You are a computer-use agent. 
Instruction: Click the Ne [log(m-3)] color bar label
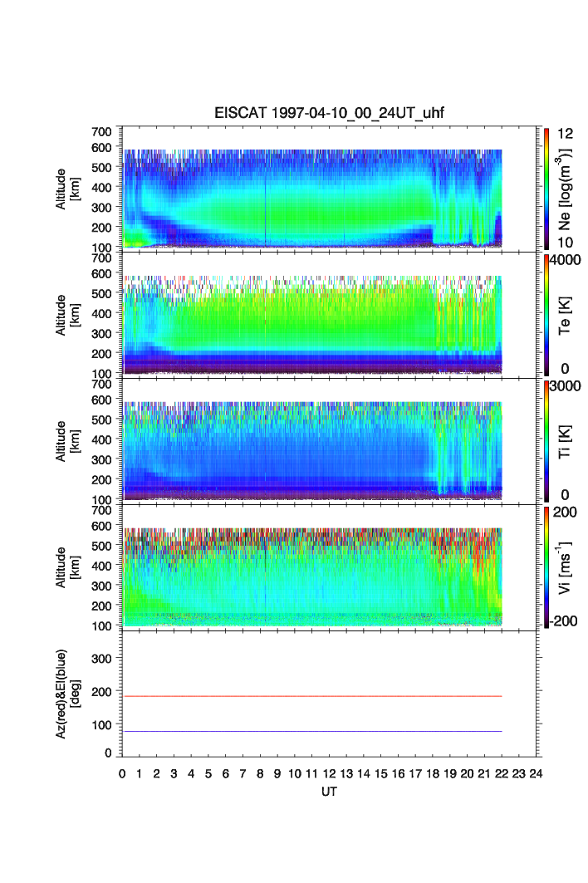pos(564,189)
